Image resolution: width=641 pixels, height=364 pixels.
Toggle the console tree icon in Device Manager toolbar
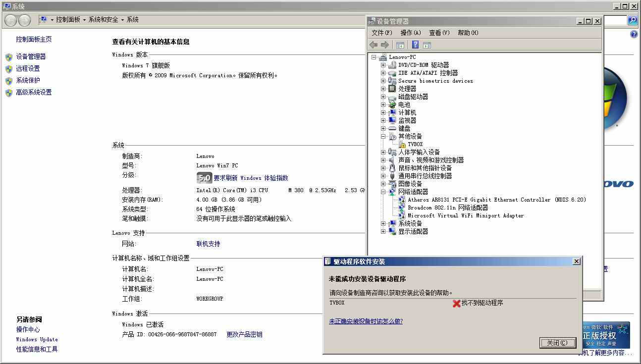coord(400,45)
